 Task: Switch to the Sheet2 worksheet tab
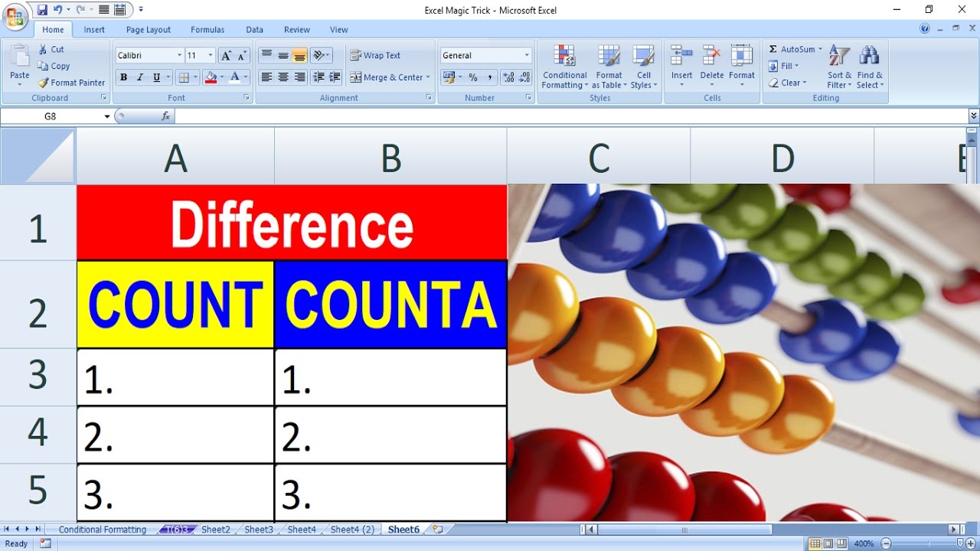(216, 530)
